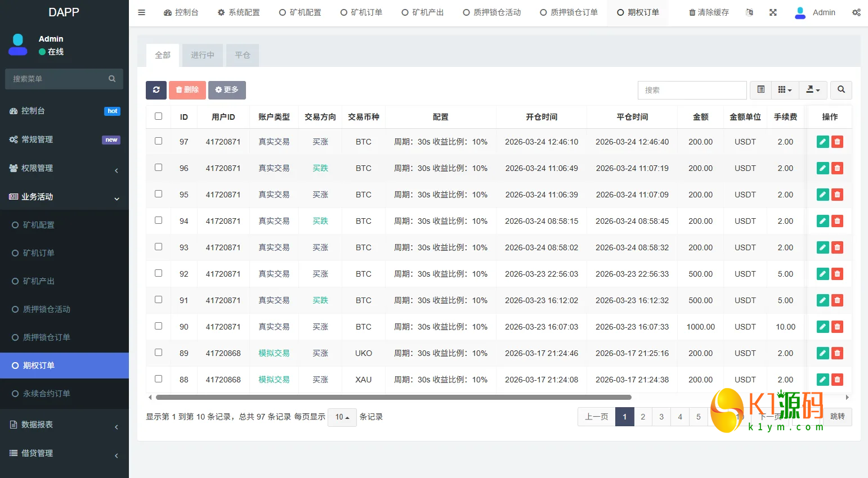Image resolution: width=868 pixels, height=478 pixels.
Task: Open 系统配置 top navigation tab
Action: click(x=239, y=12)
